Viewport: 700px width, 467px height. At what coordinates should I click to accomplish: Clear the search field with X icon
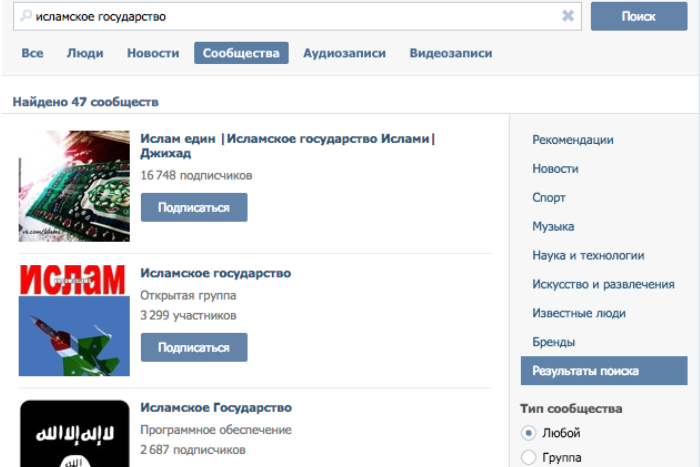568,17
